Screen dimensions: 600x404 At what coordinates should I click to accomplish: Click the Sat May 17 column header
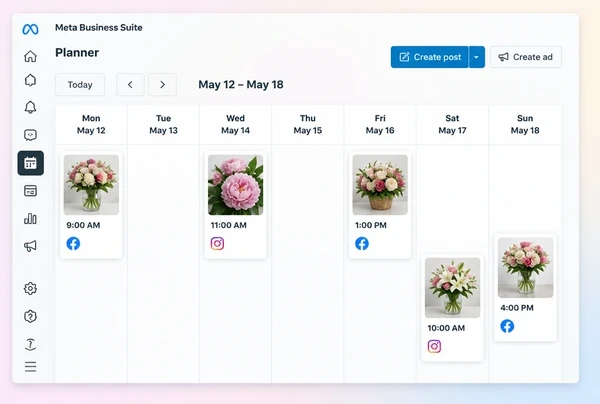pyautogui.click(x=452, y=124)
